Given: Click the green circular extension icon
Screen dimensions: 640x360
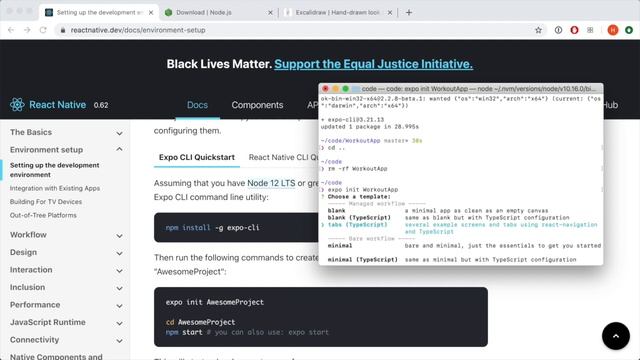Looking at the screenshot, I should tap(629, 30).
